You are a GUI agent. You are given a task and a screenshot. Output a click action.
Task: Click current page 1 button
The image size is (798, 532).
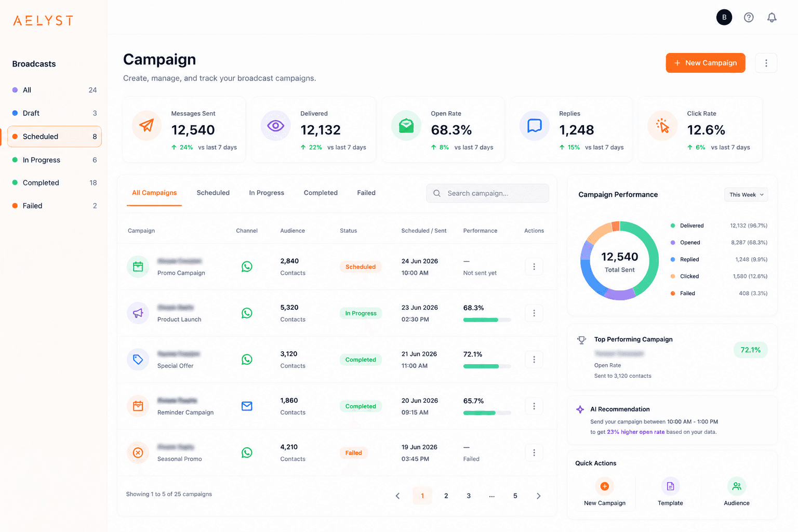point(422,496)
